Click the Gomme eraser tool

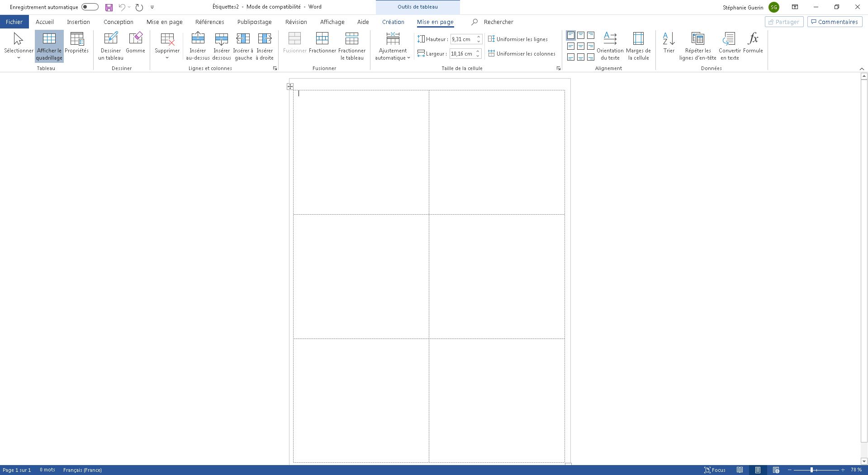click(x=135, y=45)
